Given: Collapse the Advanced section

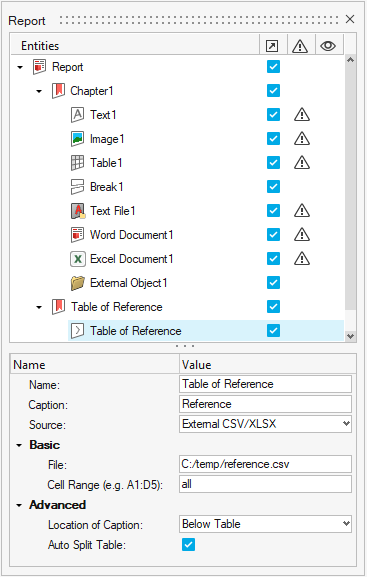Looking at the screenshot, I should 19,505.
